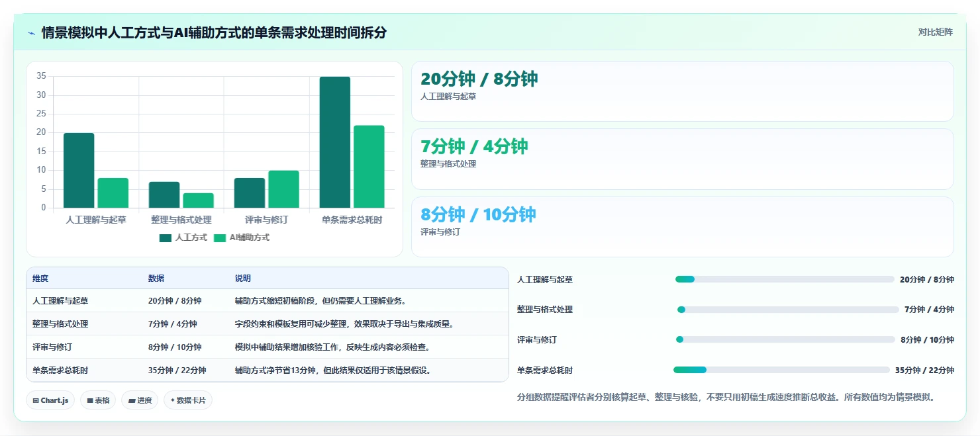
Task: Toggle the AI辅助方式 legend swatch
Action: (x=219, y=238)
